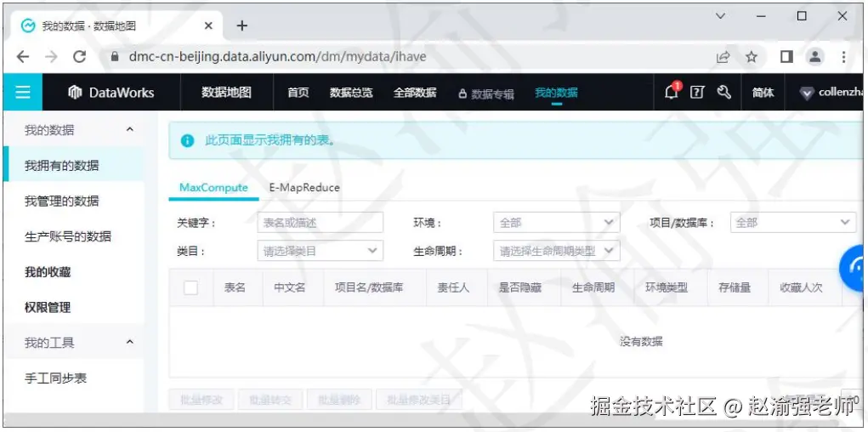The height and width of the screenshot is (432, 868).
Task: Select 我管理的数据 in sidebar
Action: (61, 201)
